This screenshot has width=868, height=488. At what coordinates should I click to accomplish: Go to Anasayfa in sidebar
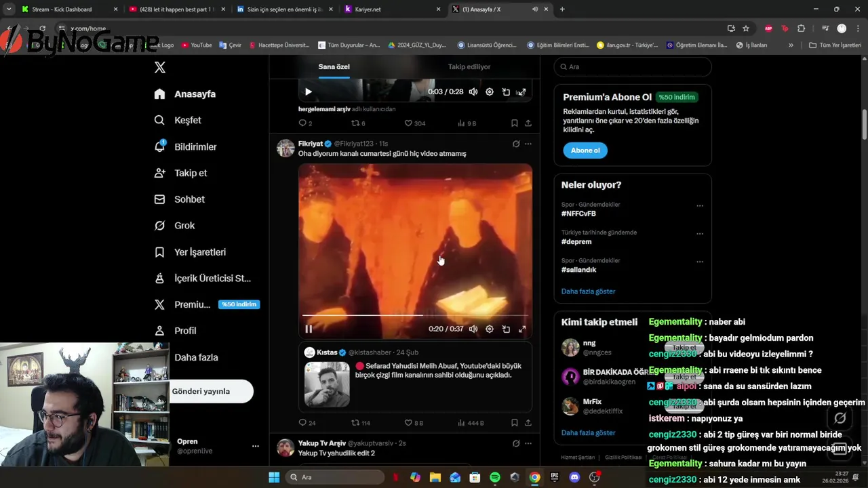[184, 94]
